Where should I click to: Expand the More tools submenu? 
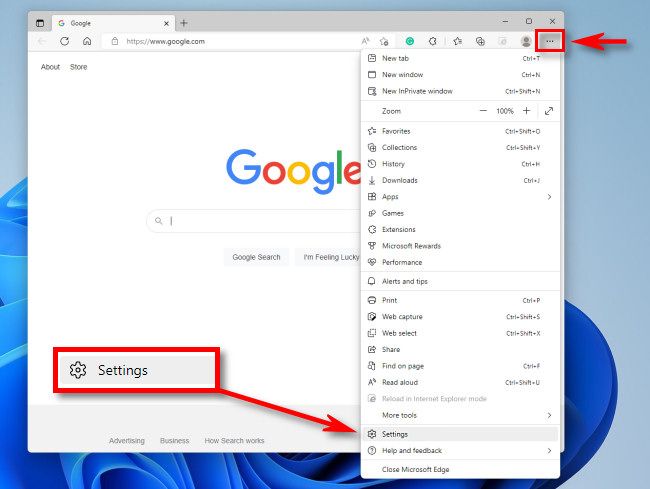point(460,415)
